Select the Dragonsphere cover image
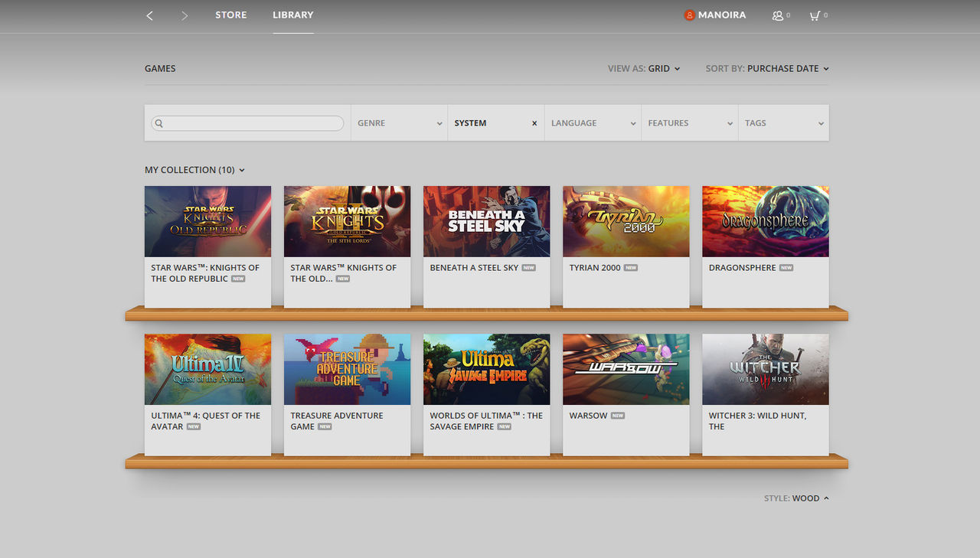 (765, 221)
